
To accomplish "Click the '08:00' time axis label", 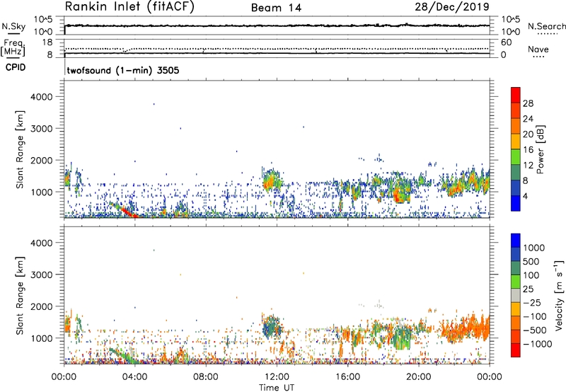I will click(x=206, y=377).
